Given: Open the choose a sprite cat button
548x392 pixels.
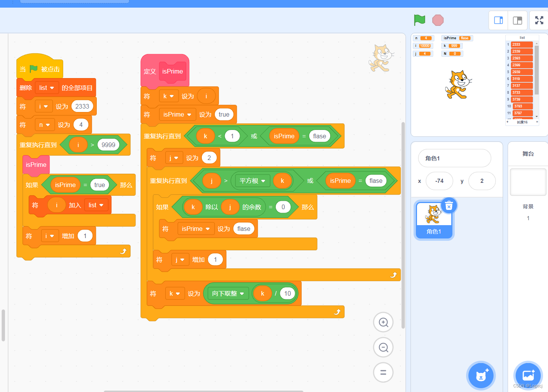Looking at the screenshot, I should point(481,376).
